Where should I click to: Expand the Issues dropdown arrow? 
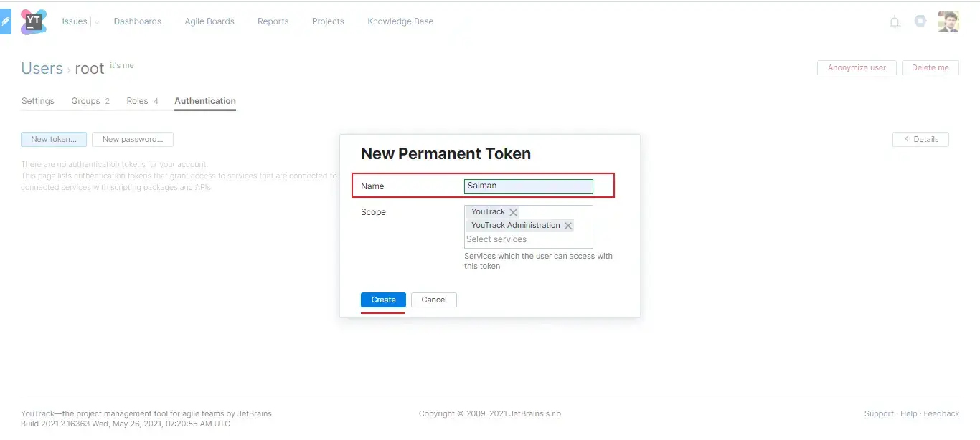tap(98, 22)
